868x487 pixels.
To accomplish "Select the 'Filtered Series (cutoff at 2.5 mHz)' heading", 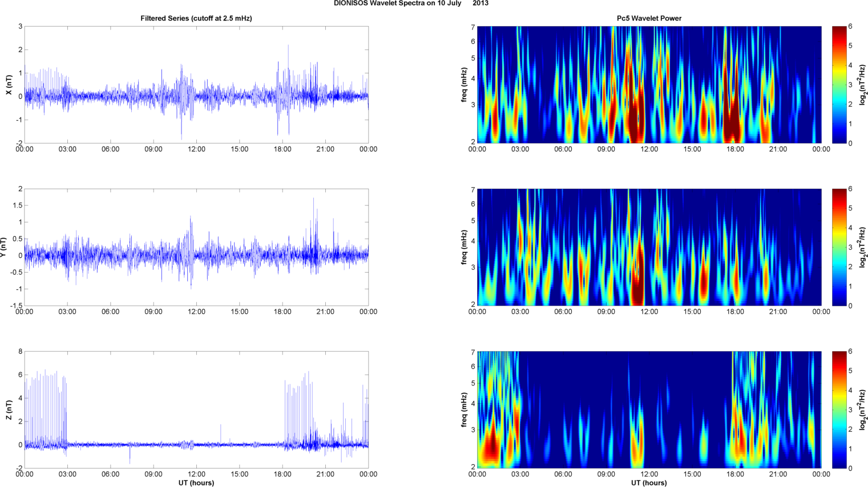I will point(196,18).
